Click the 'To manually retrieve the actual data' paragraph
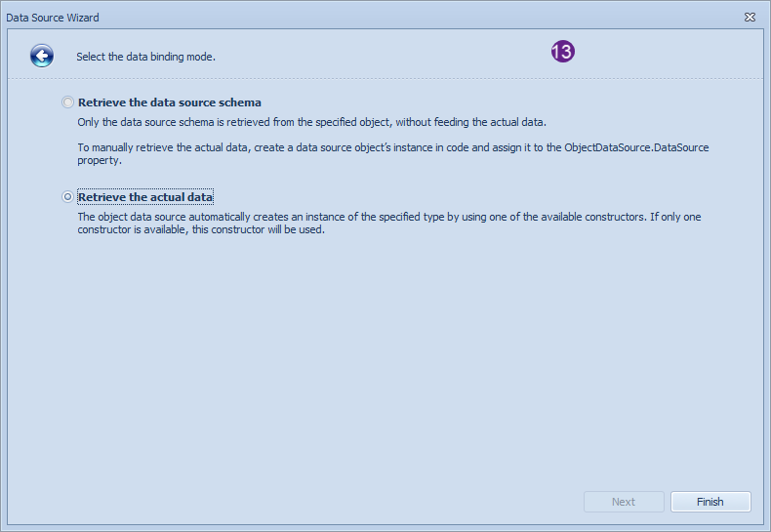Viewport: 771px width, 532px height. 393,153
